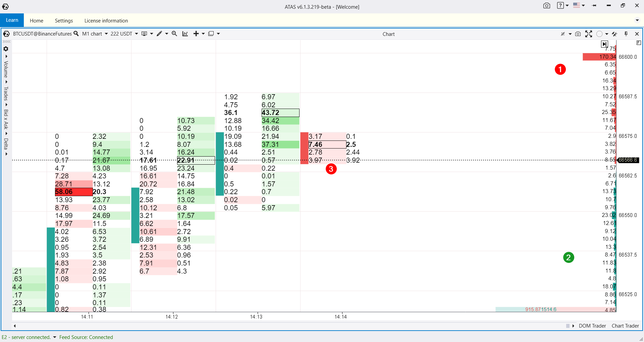Switch to License information tab
Image resolution: width=644 pixels, height=342 pixels.
click(x=106, y=20)
